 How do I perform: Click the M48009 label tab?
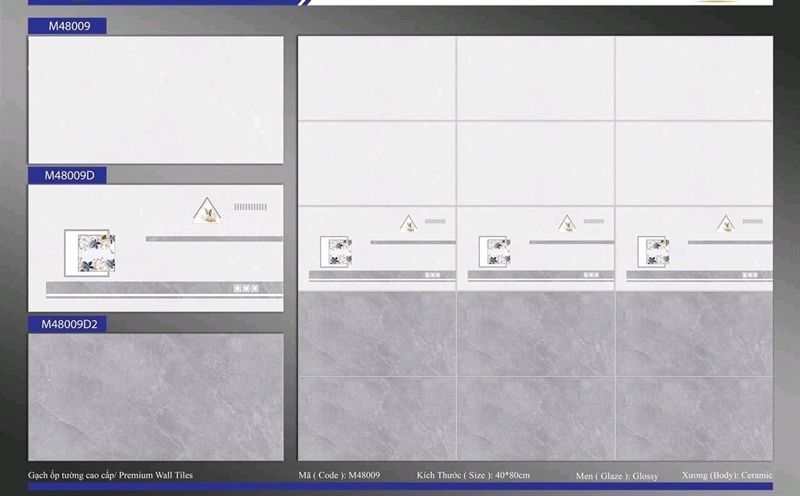68,26
